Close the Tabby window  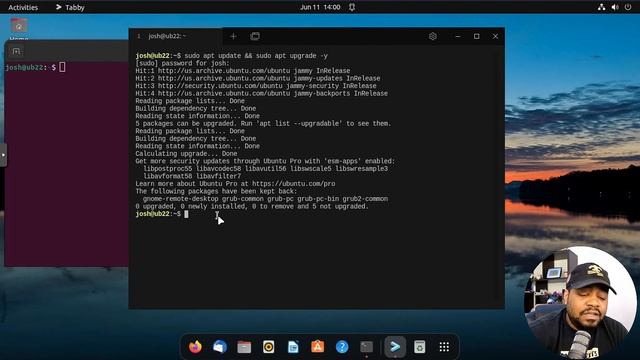click(x=495, y=36)
